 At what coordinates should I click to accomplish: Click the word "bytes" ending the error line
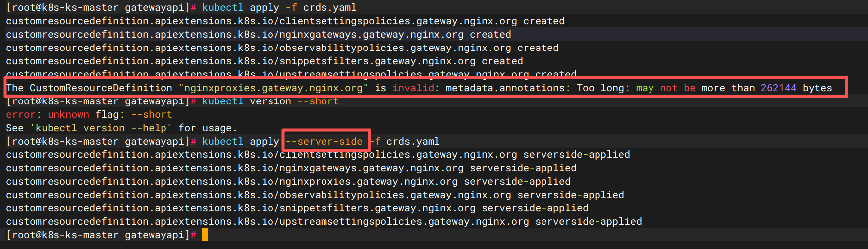click(817, 88)
